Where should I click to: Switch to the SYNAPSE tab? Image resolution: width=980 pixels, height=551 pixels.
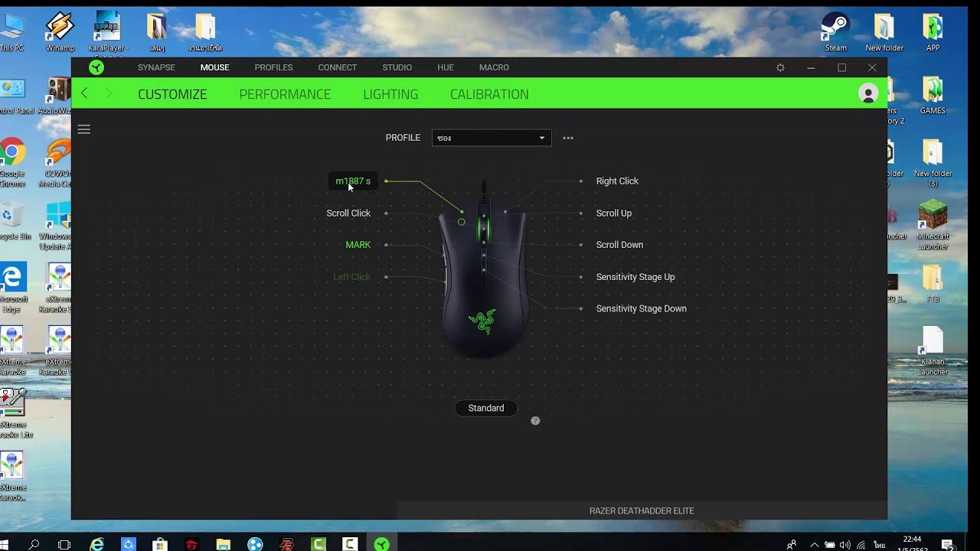tap(156, 67)
